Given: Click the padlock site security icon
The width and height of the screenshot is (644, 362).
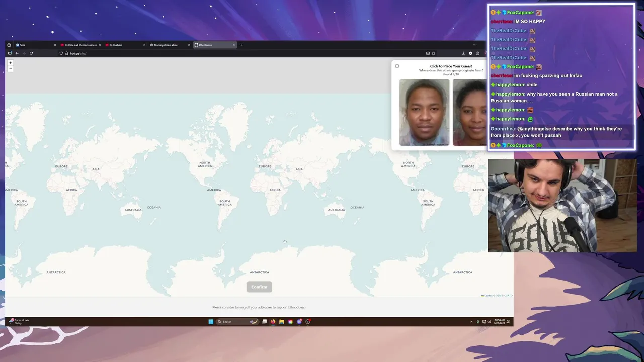Looking at the screenshot, I should click(x=66, y=53).
